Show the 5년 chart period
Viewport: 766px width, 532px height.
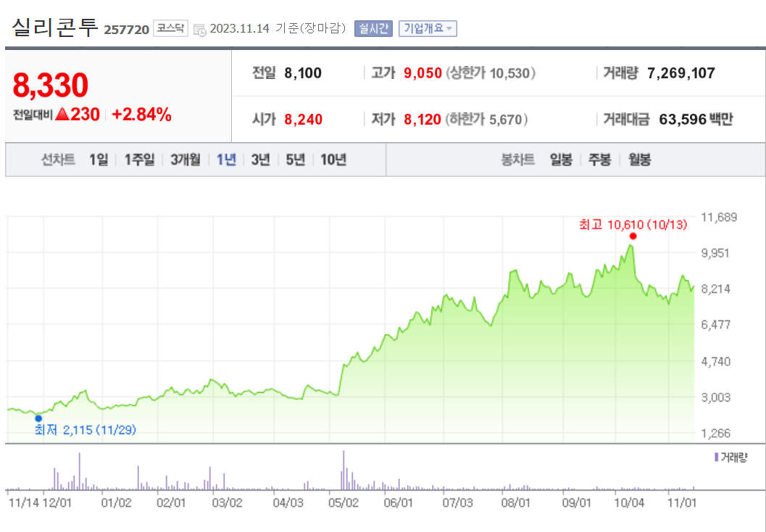click(295, 159)
